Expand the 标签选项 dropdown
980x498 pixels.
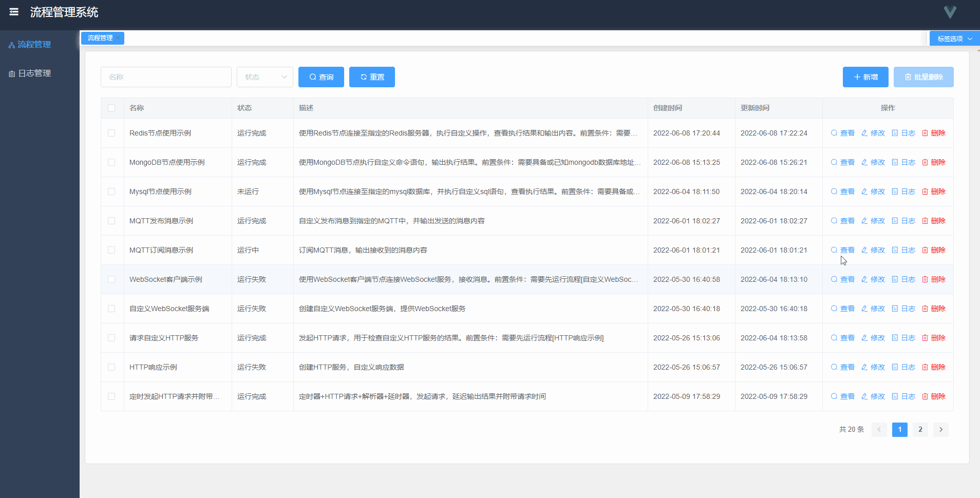click(954, 39)
